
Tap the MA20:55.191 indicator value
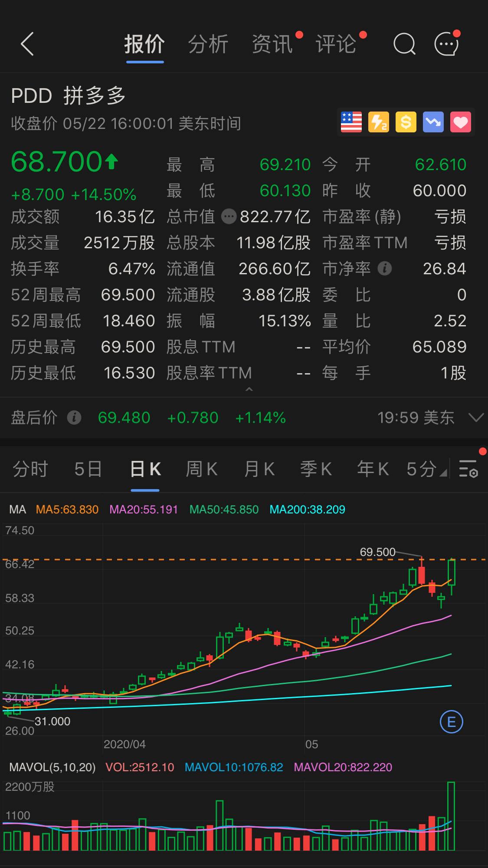[144, 510]
